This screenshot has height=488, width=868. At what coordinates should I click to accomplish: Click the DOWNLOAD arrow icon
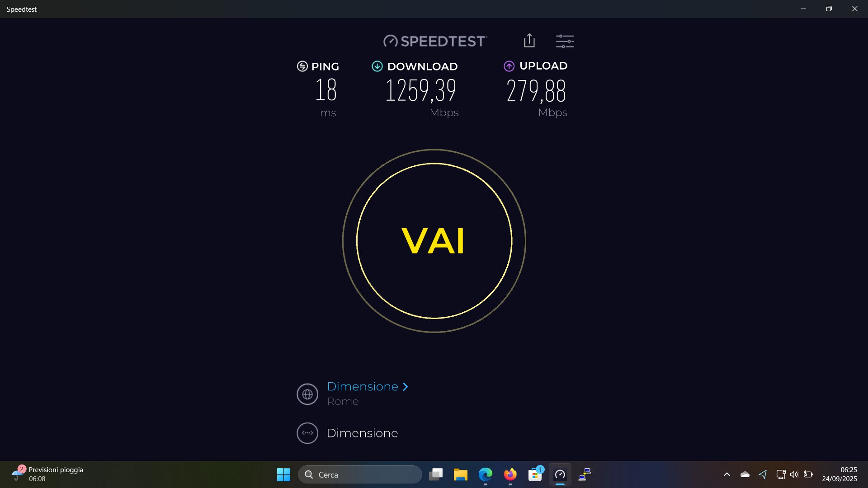pyautogui.click(x=377, y=66)
